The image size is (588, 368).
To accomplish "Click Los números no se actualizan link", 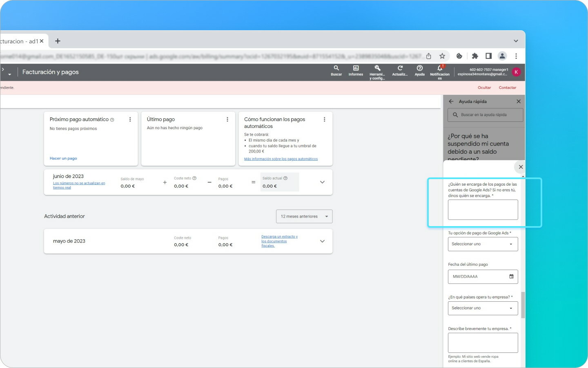I will click(x=79, y=185).
